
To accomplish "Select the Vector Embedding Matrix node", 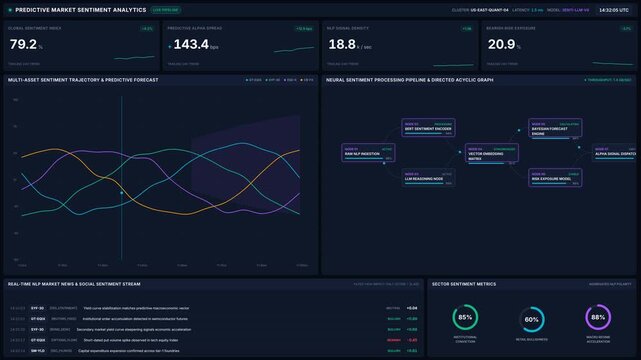I will pyautogui.click(x=492, y=154).
